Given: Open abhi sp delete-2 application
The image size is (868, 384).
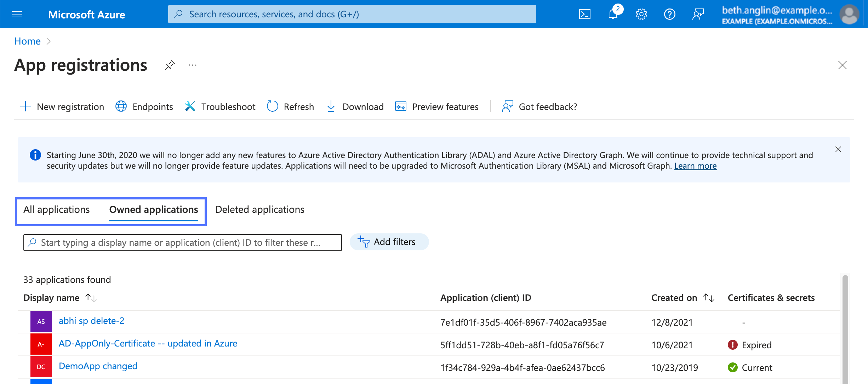Looking at the screenshot, I should tap(91, 321).
